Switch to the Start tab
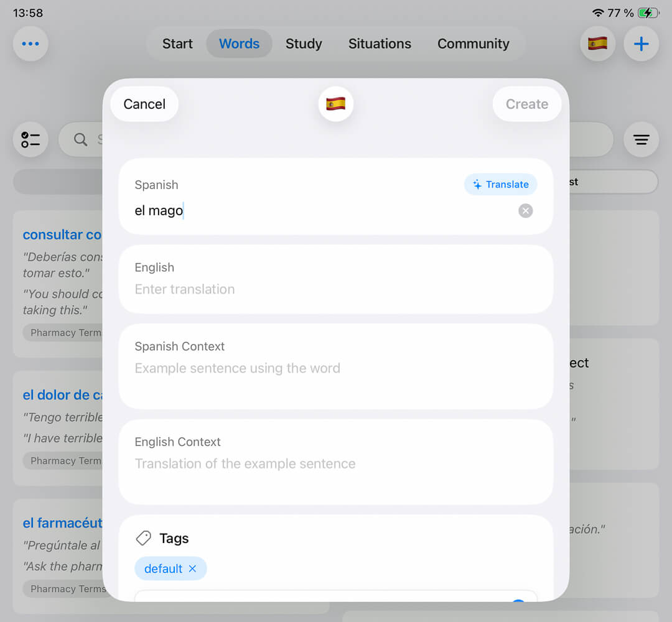This screenshot has height=622, width=672. 177,44
